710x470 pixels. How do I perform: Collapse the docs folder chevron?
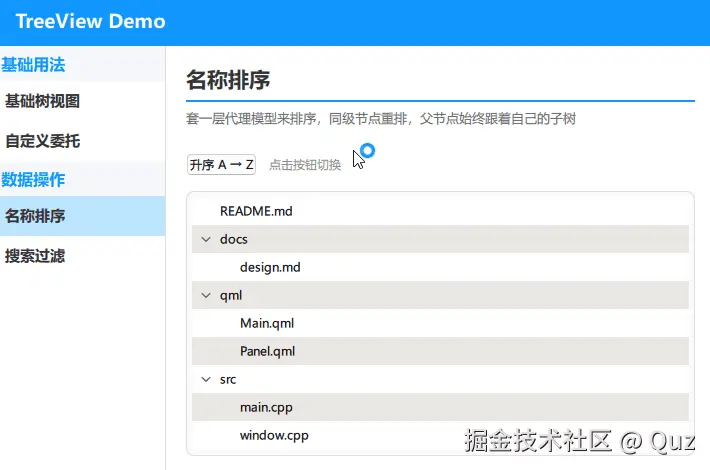click(206, 239)
